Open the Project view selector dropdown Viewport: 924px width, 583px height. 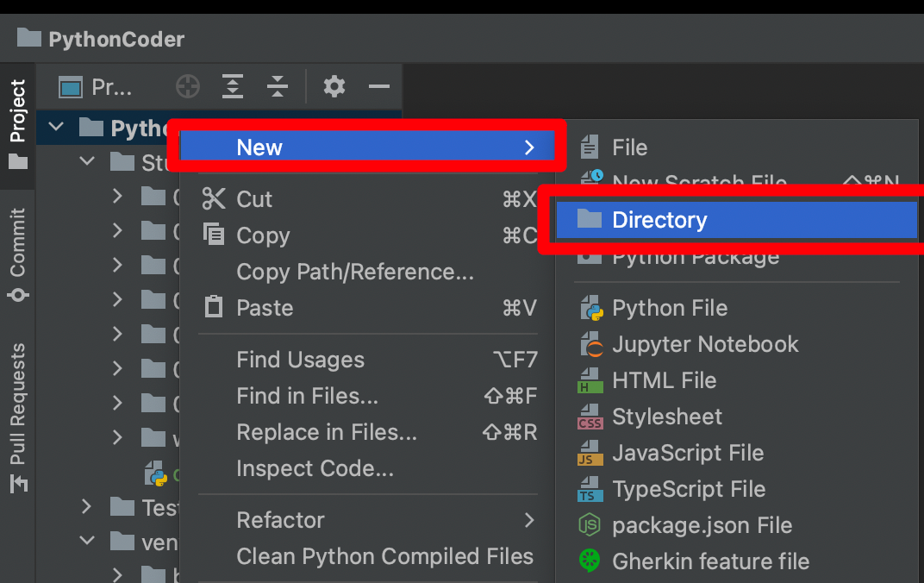(x=95, y=87)
